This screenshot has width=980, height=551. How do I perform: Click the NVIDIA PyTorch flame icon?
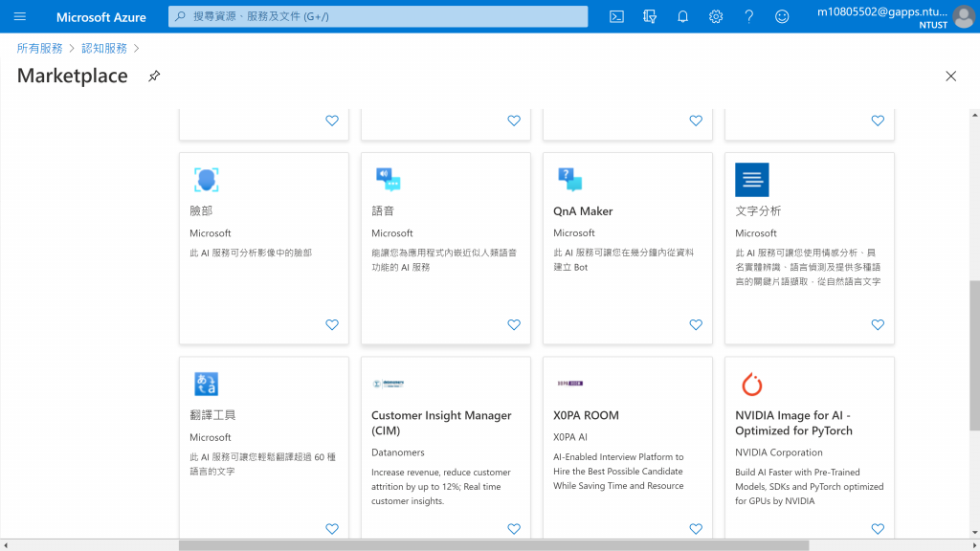[752, 385]
